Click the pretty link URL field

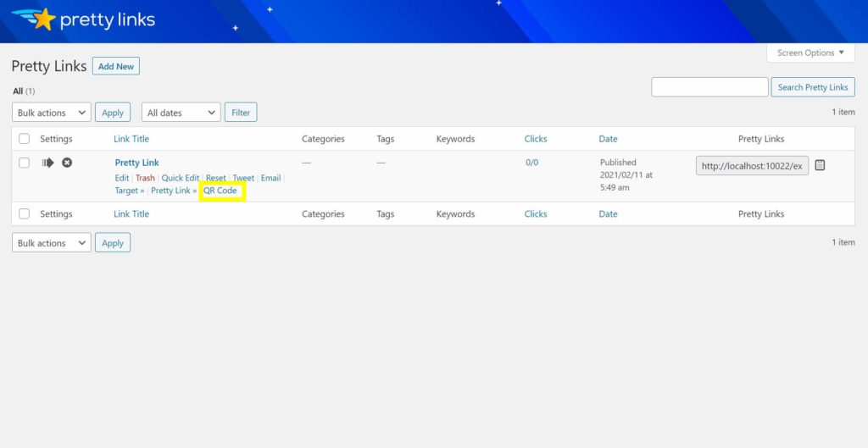tap(752, 166)
